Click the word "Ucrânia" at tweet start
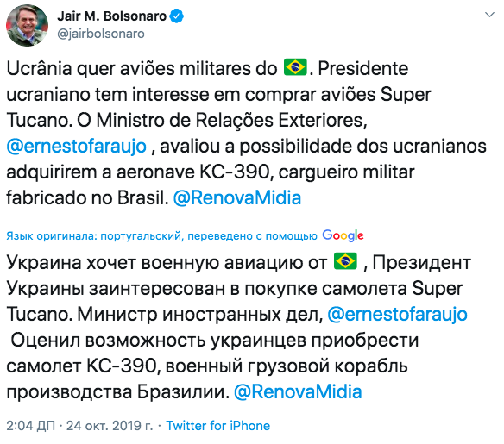Image resolution: width=504 pixels, height=444 pixels. (39, 68)
